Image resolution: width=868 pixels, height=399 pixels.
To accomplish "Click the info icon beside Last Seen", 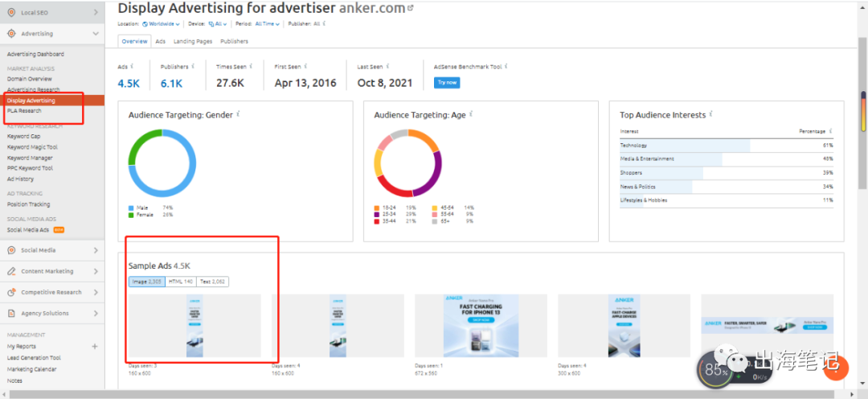I will [x=387, y=67].
